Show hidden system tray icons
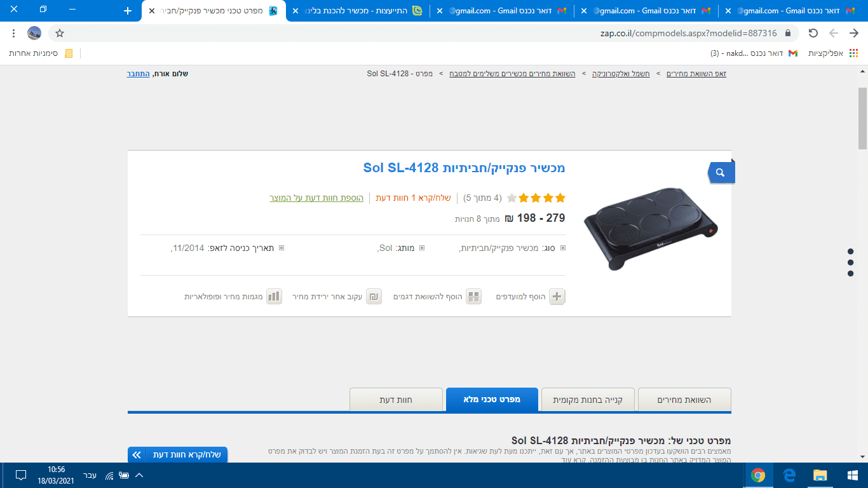This screenshot has width=868, height=488. pos(139,475)
